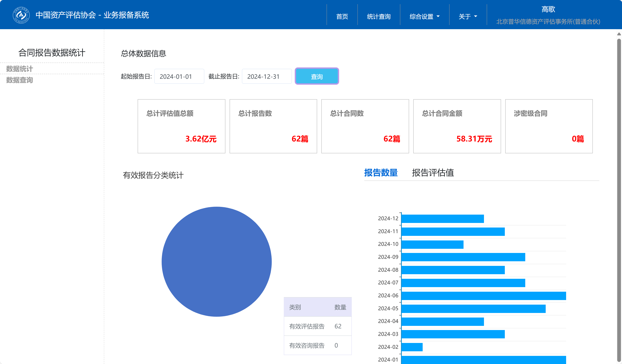Click the user name 高歌
This screenshot has height=364, width=622.
click(548, 9)
